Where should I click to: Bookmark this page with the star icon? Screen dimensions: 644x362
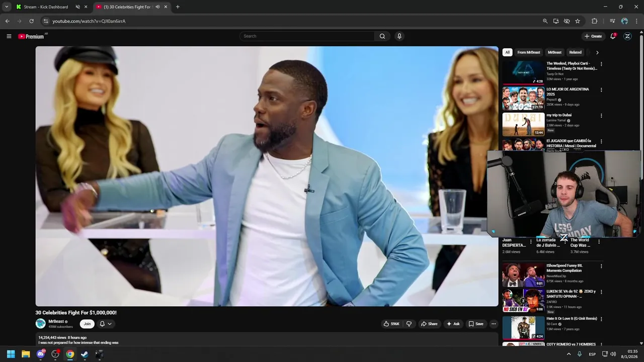click(578, 21)
